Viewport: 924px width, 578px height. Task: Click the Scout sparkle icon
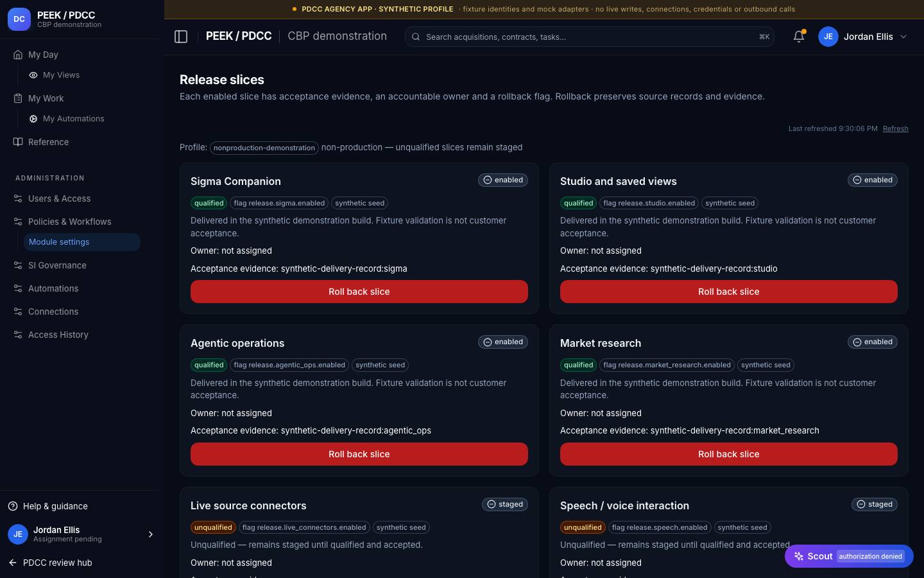tap(799, 556)
